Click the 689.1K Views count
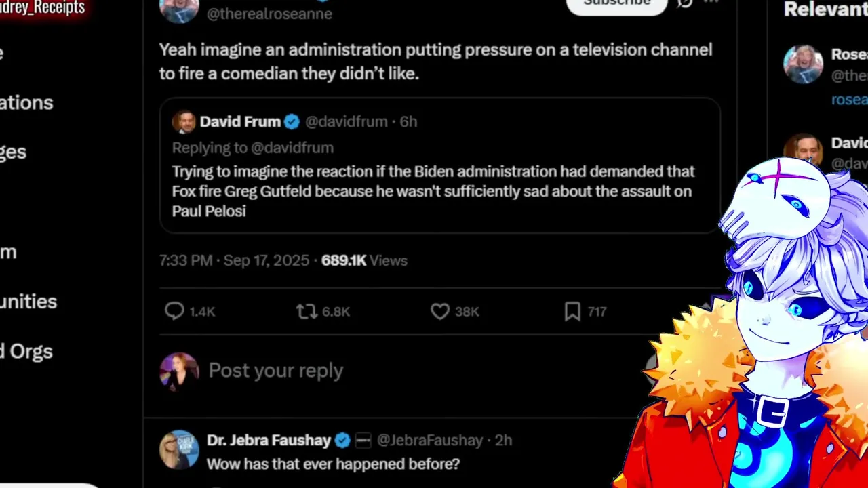The width and height of the screenshot is (868, 488). [x=364, y=260]
